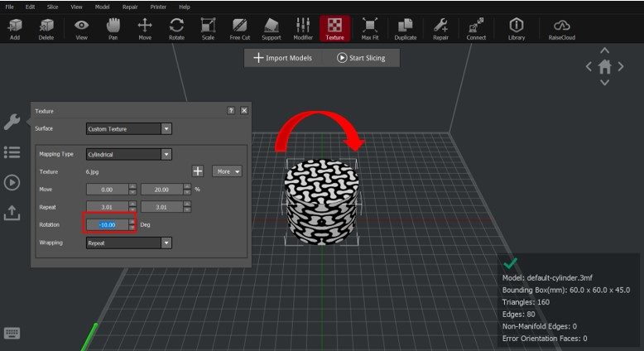Screen dimensions: 644x351
Task: Reset view with the home icon
Action: click(x=604, y=66)
